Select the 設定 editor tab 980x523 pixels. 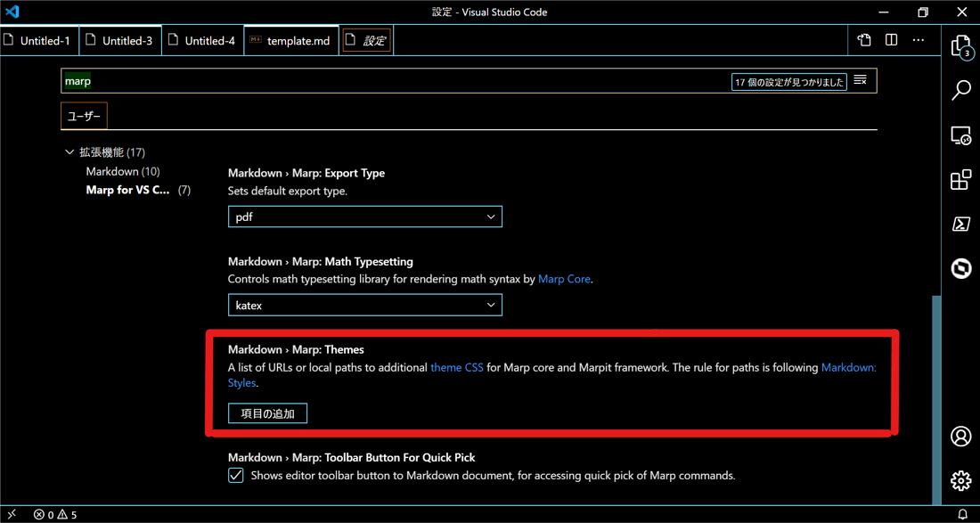point(367,41)
